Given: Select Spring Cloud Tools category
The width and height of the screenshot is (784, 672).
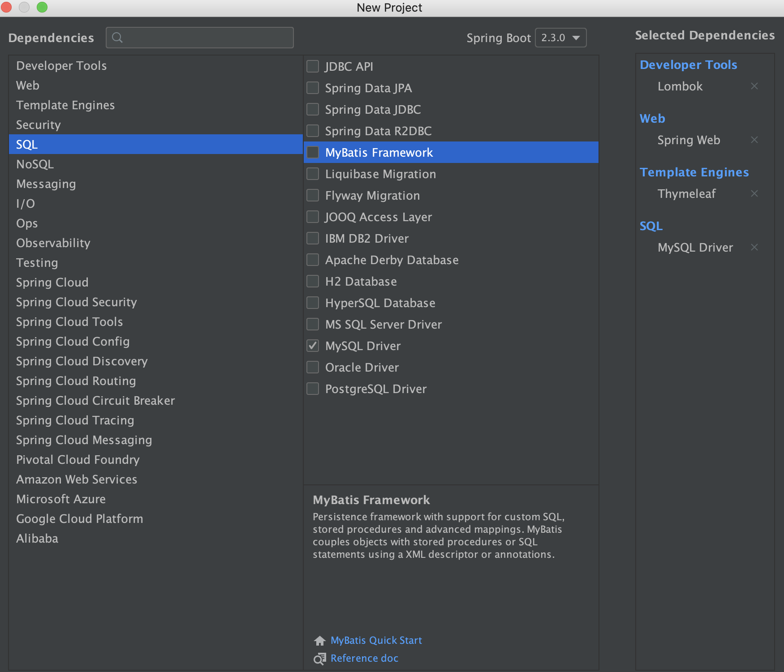Looking at the screenshot, I should tap(155, 321).
